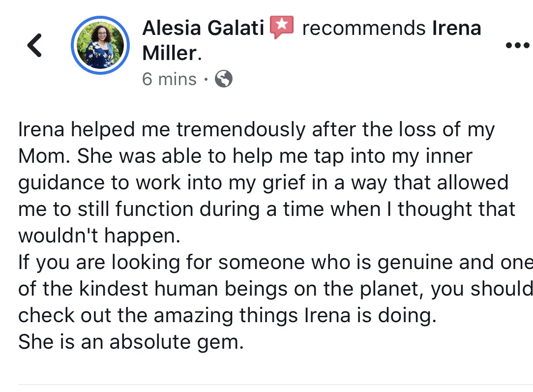
Task: Click the globe public audience icon
Action: click(224, 79)
